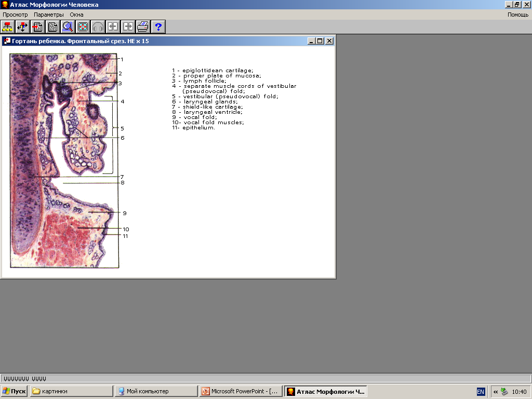
Task: Click legend line '9 - vocal fold'
Action: [194, 117]
